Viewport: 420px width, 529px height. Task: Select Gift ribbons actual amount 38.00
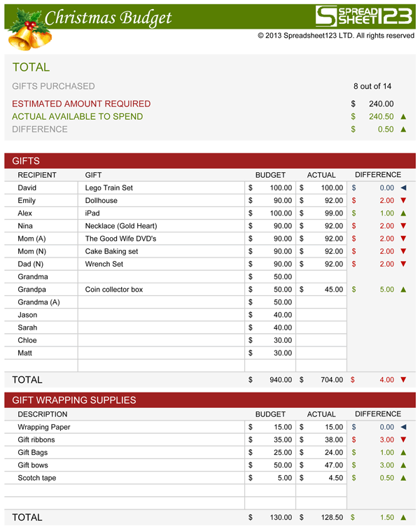coord(321,440)
